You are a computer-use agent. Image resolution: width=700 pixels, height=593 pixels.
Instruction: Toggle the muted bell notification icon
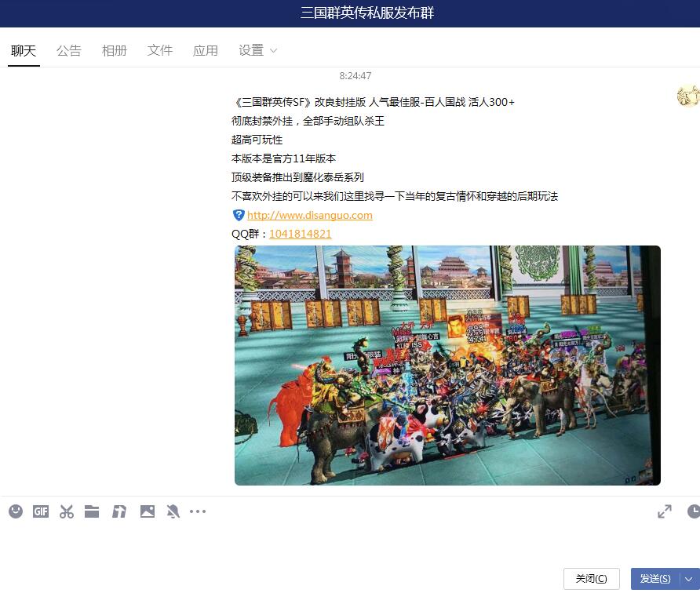pyautogui.click(x=173, y=511)
